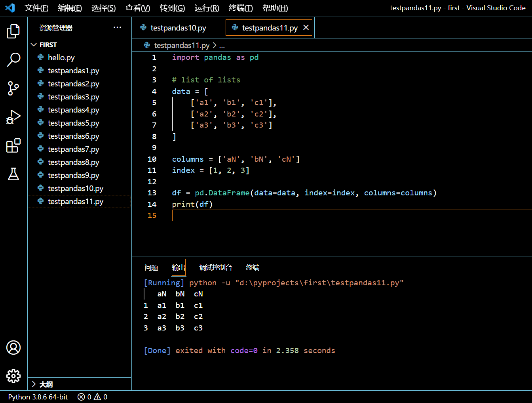The image size is (532, 403).
Task: Open the Manage gear icon
Action: point(13,376)
